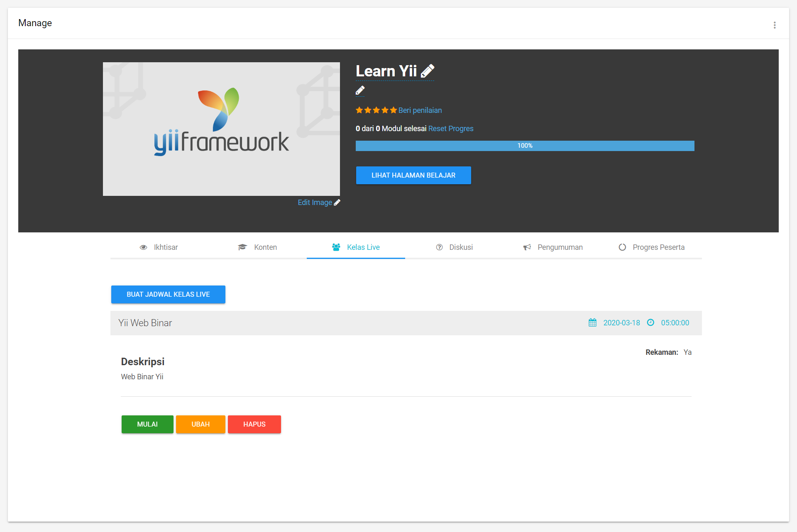Viewport: 797px width, 532px height.
Task: Click the fourth rating star
Action: pos(385,110)
